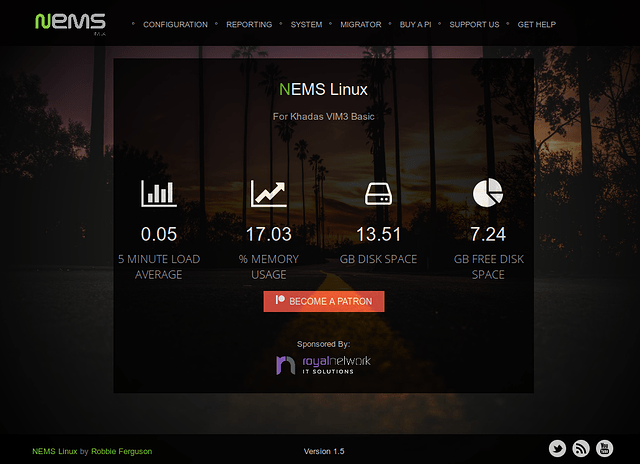Click the pie chart free disk icon
The image size is (640, 464).
[488, 193]
